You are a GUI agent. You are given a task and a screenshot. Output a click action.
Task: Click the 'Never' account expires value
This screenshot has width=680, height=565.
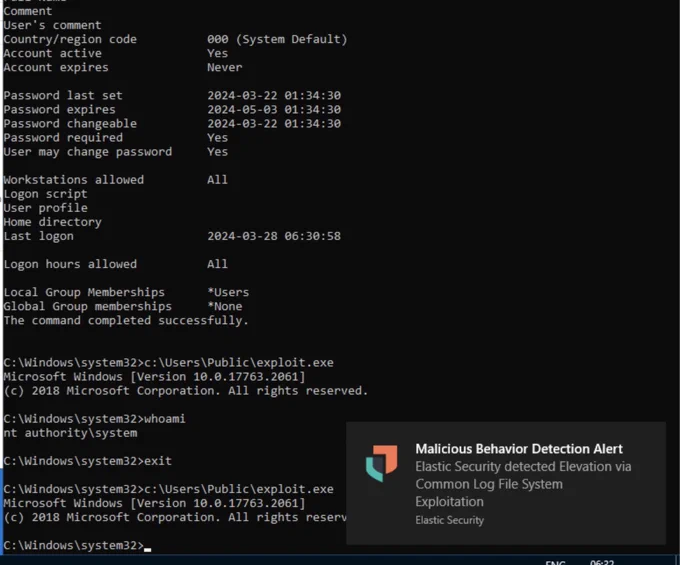(x=225, y=67)
